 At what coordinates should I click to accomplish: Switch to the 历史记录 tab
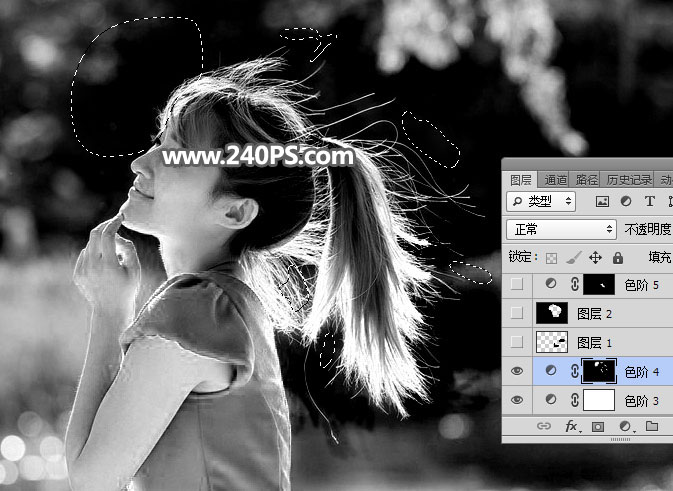pos(628,180)
